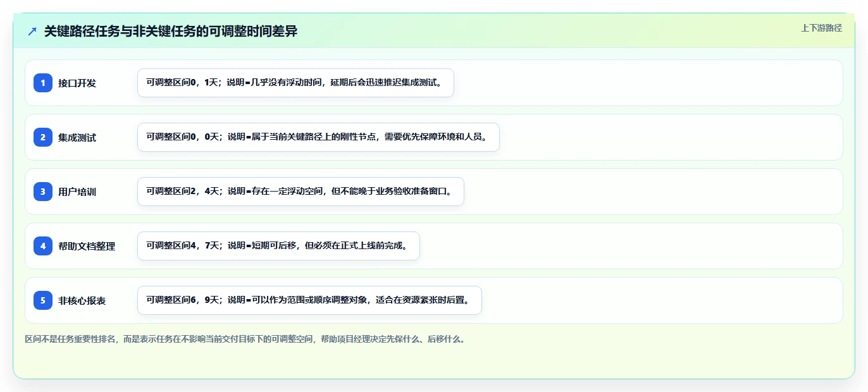Click the 接口开发 task name

click(x=77, y=83)
